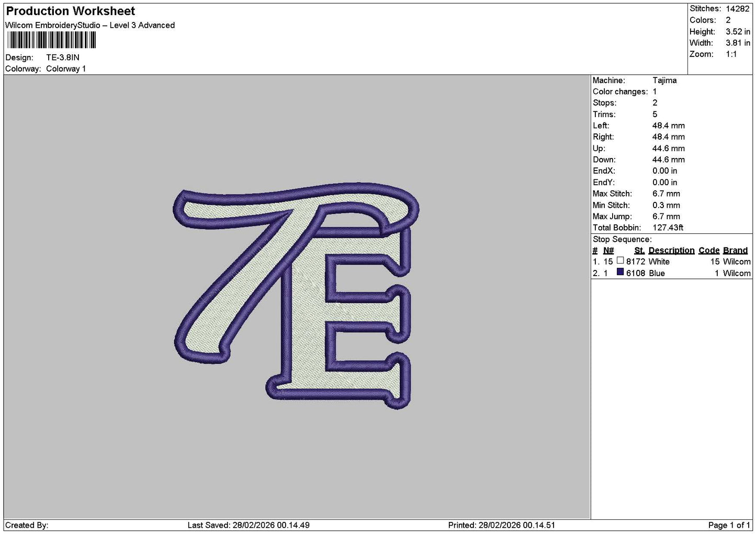This screenshot has width=756, height=534.
Task: Click the Down value 44.6 mm
Action: tap(669, 160)
